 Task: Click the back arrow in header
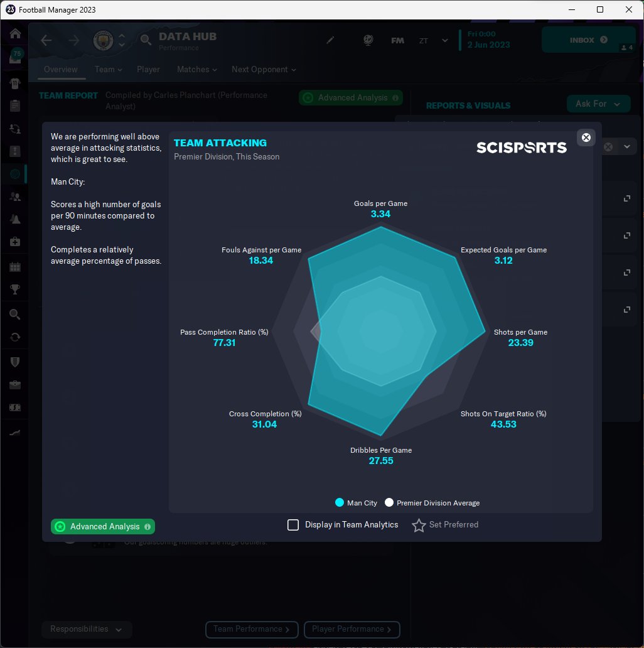pyautogui.click(x=46, y=40)
